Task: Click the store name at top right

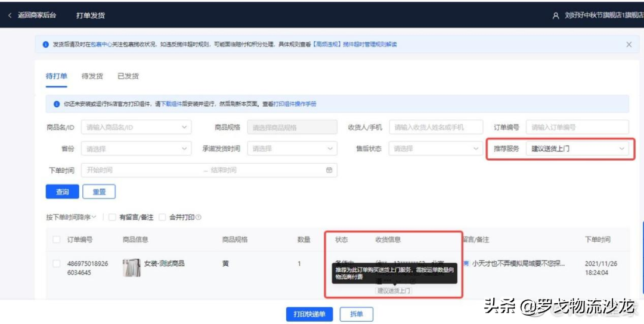Action: (x=604, y=15)
